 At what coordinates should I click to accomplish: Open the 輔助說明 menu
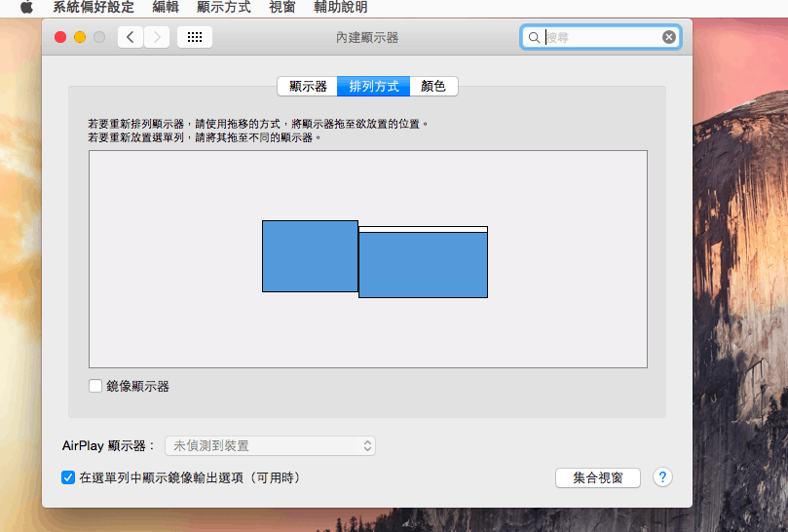pos(340,7)
